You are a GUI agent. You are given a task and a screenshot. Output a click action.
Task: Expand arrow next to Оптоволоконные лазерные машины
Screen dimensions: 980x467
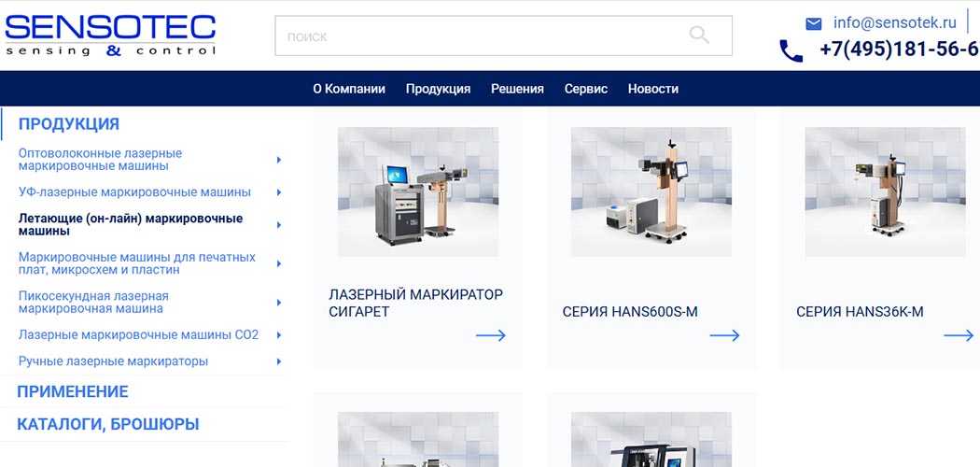(x=279, y=160)
